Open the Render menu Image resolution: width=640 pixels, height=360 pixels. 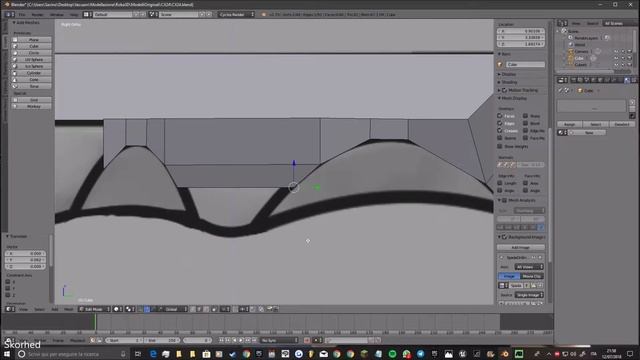click(38, 14)
